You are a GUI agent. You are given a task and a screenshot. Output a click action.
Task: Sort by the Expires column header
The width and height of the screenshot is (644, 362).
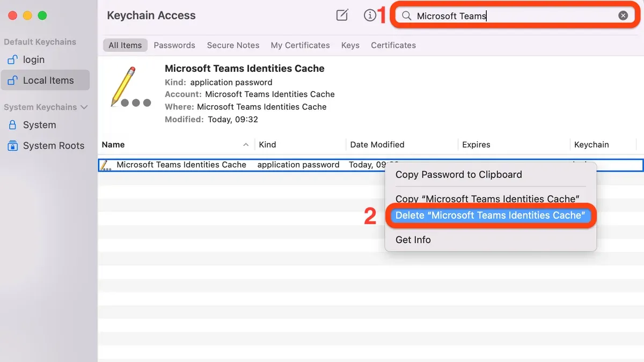coord(476,144)
